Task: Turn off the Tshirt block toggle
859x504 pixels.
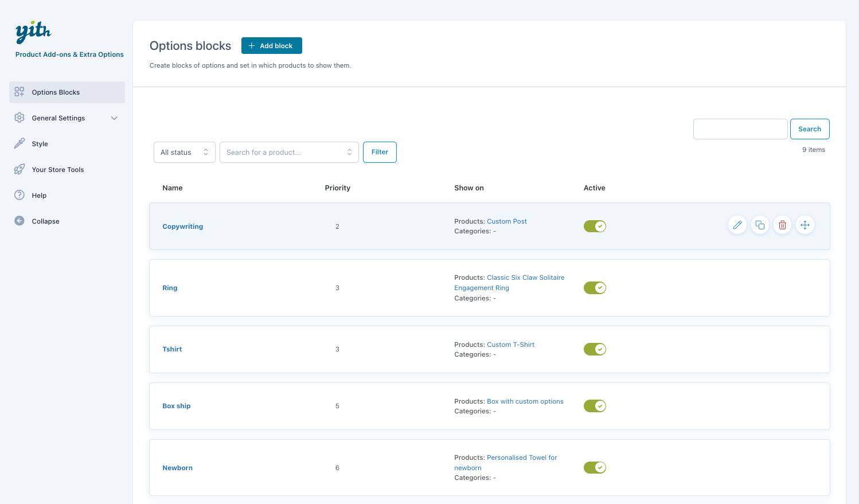Action: point(595,349)
